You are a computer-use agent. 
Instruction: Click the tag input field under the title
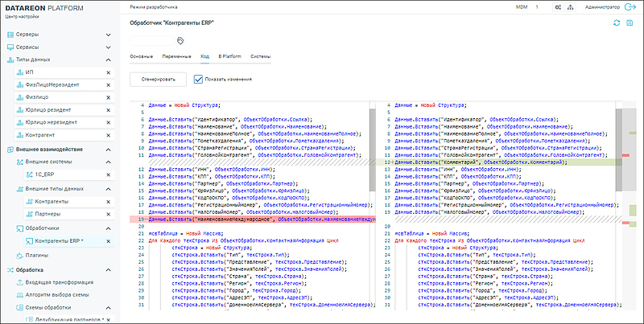(151, 39)
